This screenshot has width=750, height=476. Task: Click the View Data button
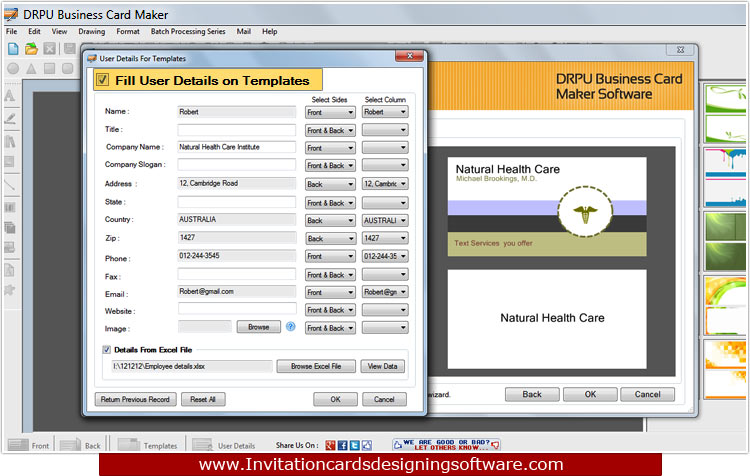(383, 366)
